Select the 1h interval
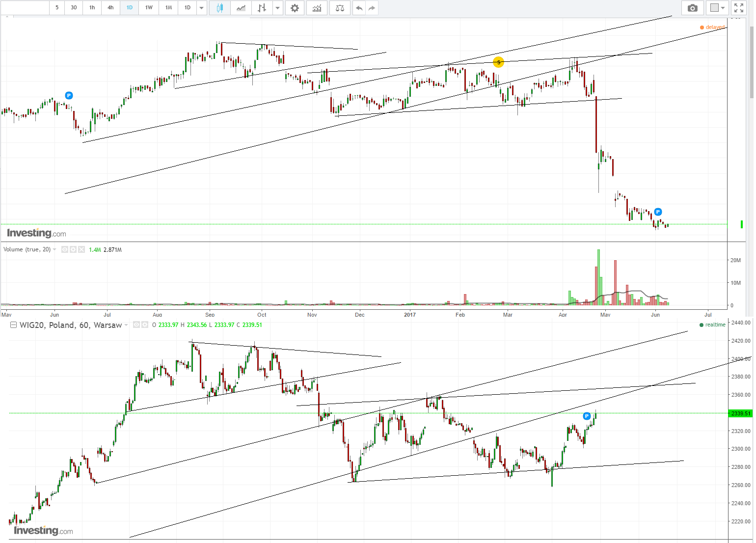 click(x=92, y=8)
